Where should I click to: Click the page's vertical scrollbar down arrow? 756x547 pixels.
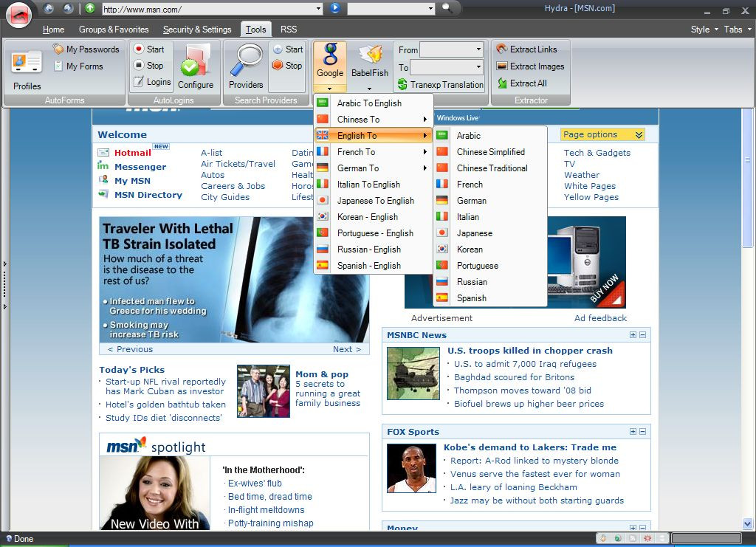tap(747, 523)
